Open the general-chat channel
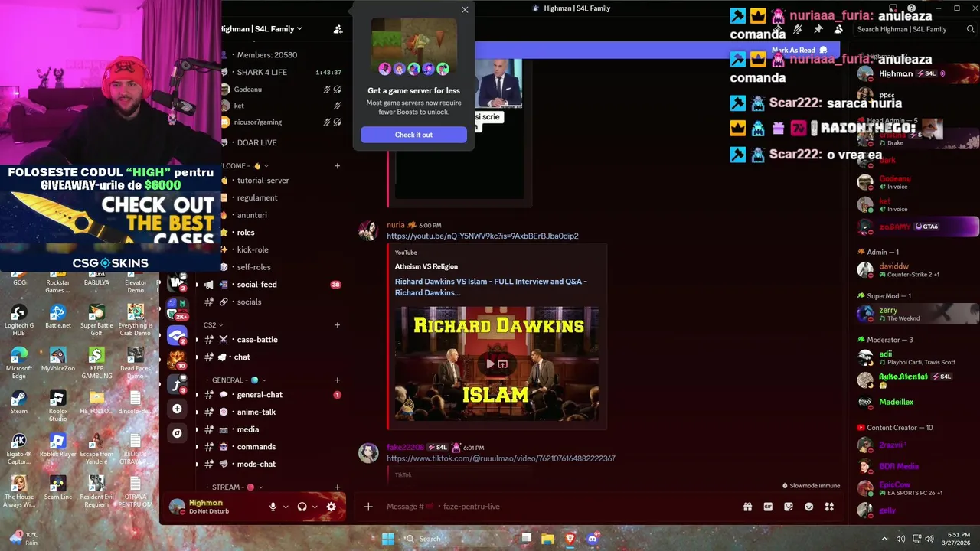 (260, 395)
